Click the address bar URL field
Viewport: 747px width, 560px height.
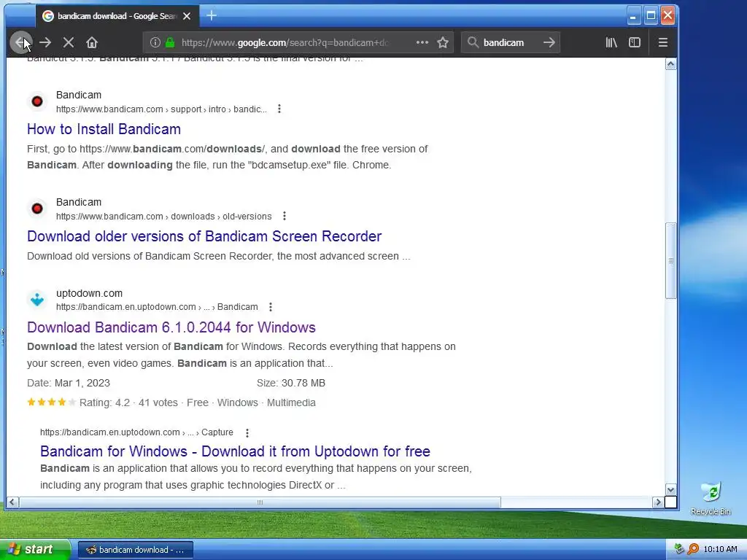285,42
